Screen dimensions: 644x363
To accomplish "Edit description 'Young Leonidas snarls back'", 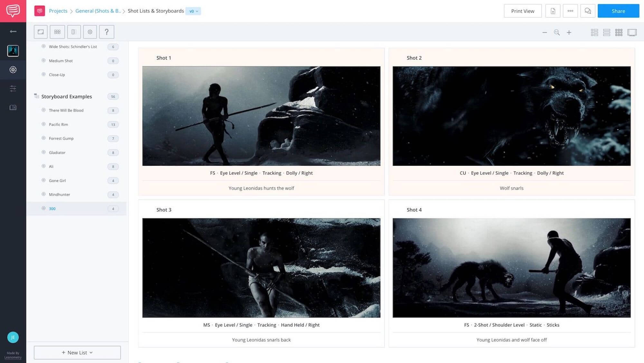I will point(261,340).
